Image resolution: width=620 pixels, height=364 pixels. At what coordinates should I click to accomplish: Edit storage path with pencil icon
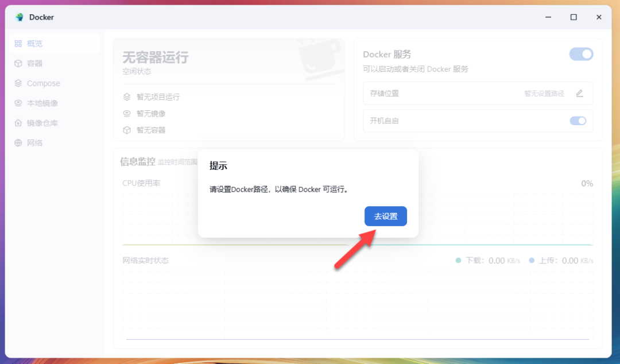579,94
